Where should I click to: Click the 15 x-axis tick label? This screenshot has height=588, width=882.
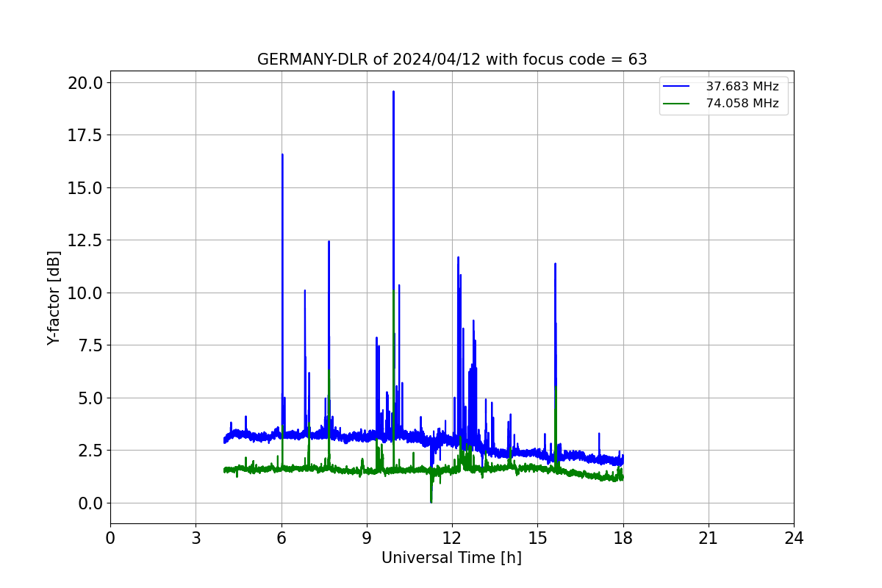click(x=537, y=538)
